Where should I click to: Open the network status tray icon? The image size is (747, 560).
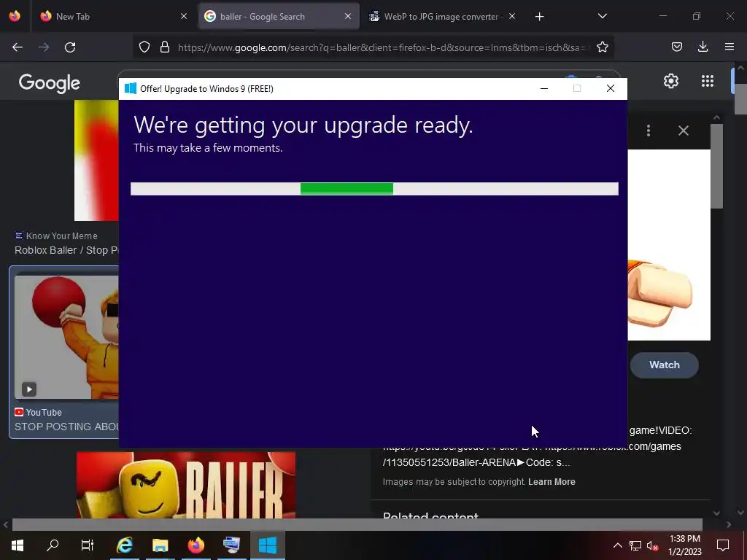(x=635, y=545)
